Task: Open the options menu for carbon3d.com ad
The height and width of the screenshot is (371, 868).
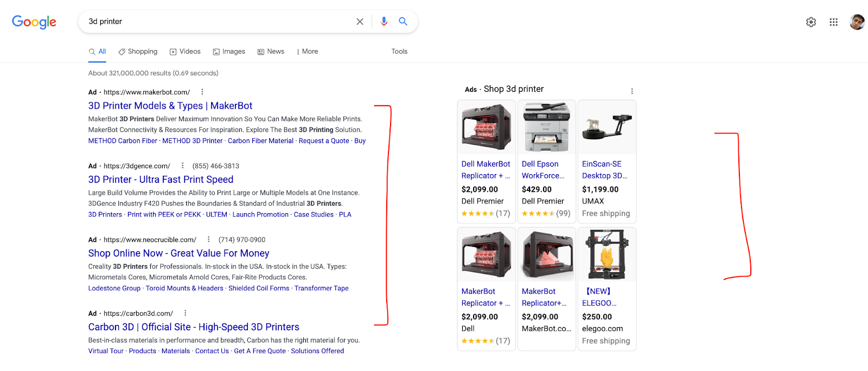Action: point(186,313)
